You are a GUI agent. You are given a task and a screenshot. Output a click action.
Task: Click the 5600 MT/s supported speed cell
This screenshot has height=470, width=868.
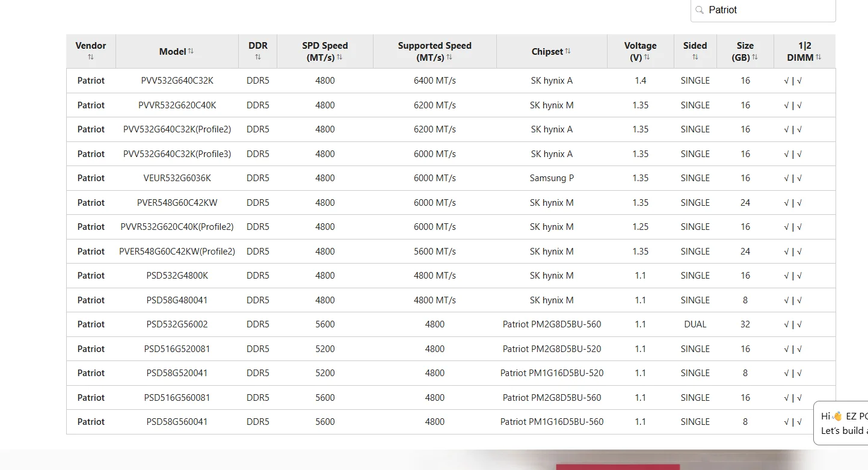click(x=435, y=252)
